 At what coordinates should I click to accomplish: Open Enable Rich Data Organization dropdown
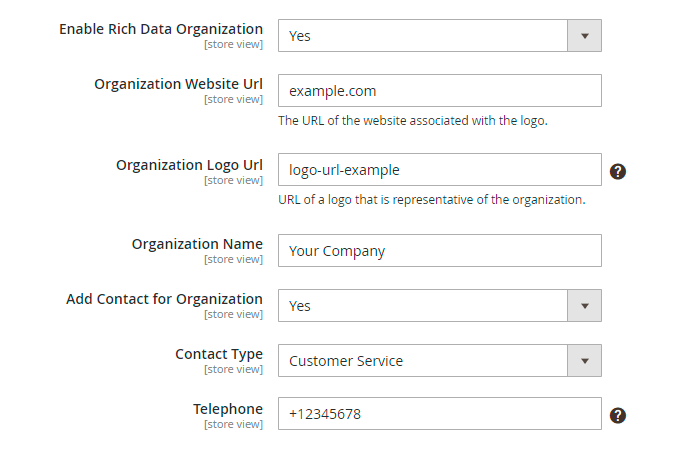tap(423, 36)
